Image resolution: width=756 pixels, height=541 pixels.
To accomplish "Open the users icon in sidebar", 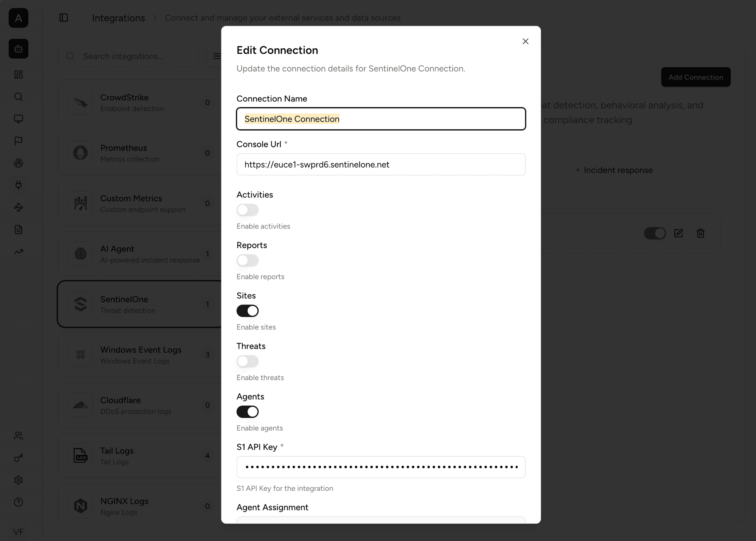I will point(19,436).
